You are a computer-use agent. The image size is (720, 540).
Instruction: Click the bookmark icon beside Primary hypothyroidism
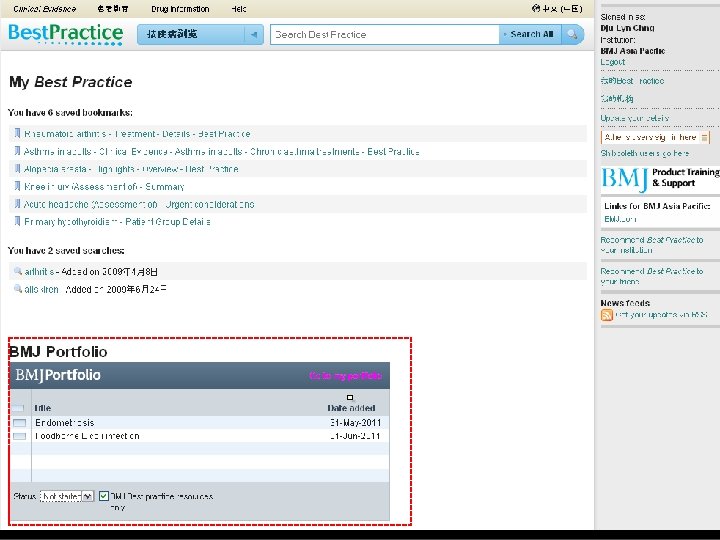[x=17, y=221]
